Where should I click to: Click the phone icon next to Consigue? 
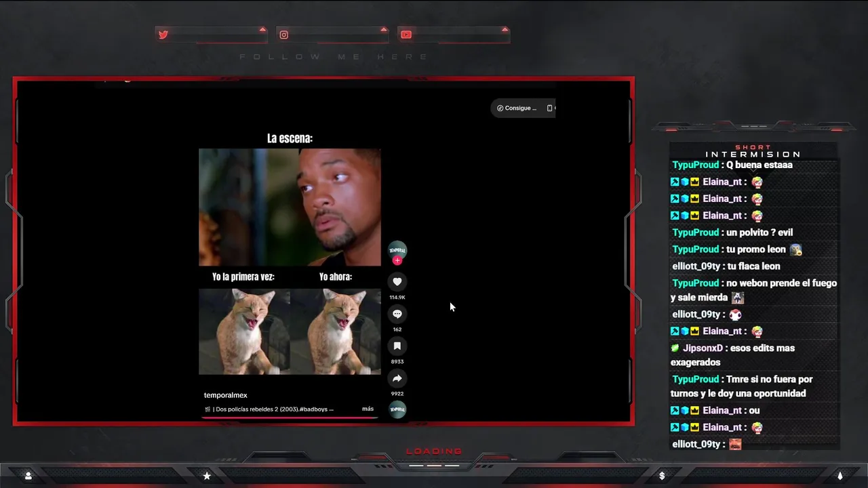(549, 108)
